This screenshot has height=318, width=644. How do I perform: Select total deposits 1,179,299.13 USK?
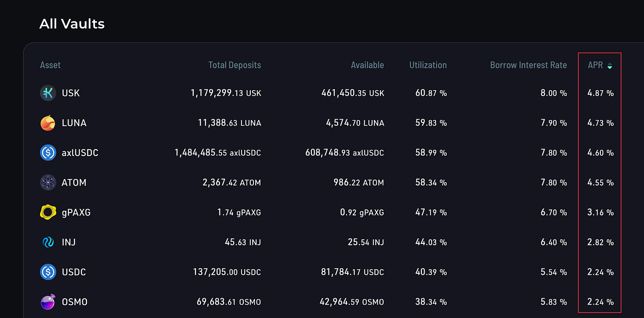pos(226,93)
